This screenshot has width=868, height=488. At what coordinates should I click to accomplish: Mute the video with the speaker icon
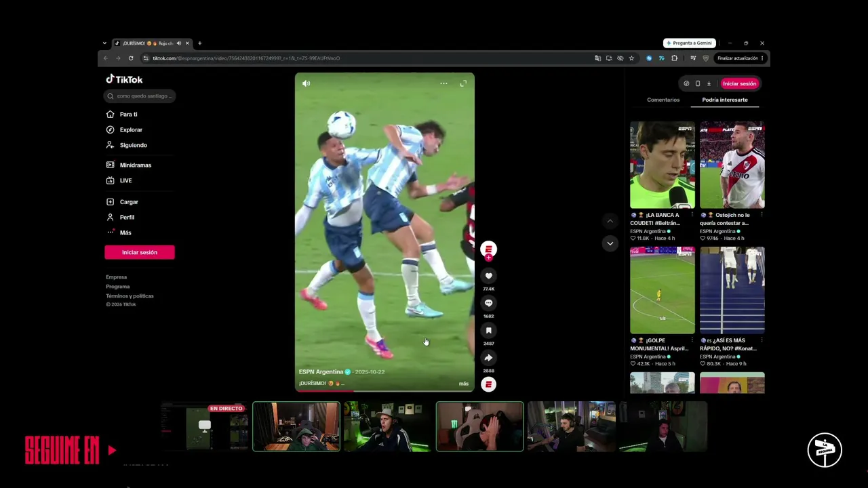tap(307, 83)
